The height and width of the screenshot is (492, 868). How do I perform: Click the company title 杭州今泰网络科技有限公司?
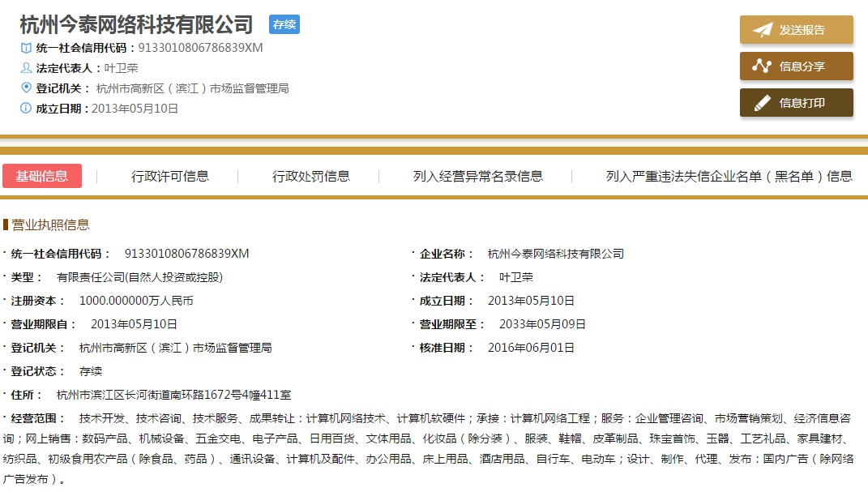[136, 24]
